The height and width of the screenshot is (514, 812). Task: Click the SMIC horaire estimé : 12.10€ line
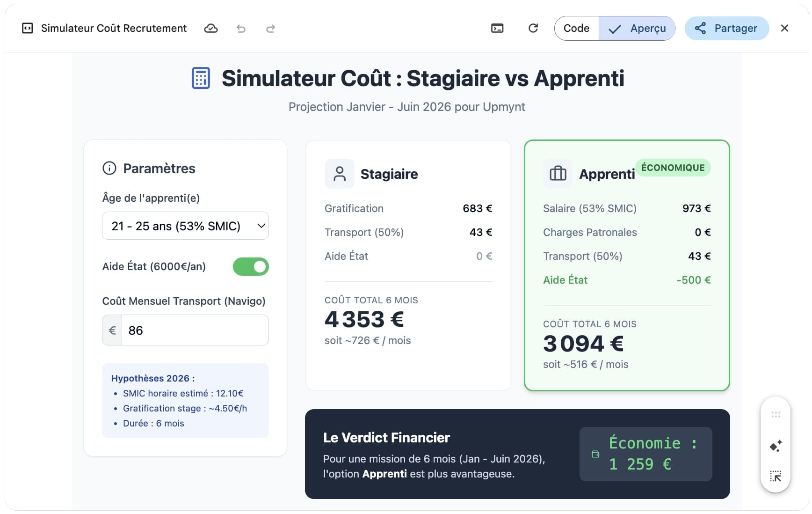[x=183, y=393]
